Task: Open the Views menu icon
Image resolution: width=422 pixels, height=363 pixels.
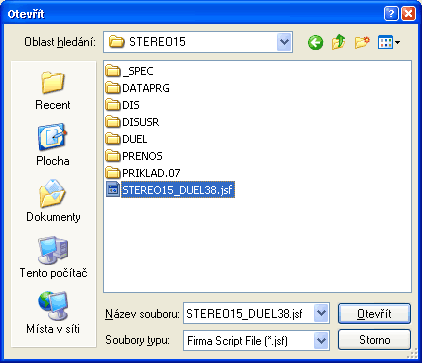Action: [x=389, y=42]
